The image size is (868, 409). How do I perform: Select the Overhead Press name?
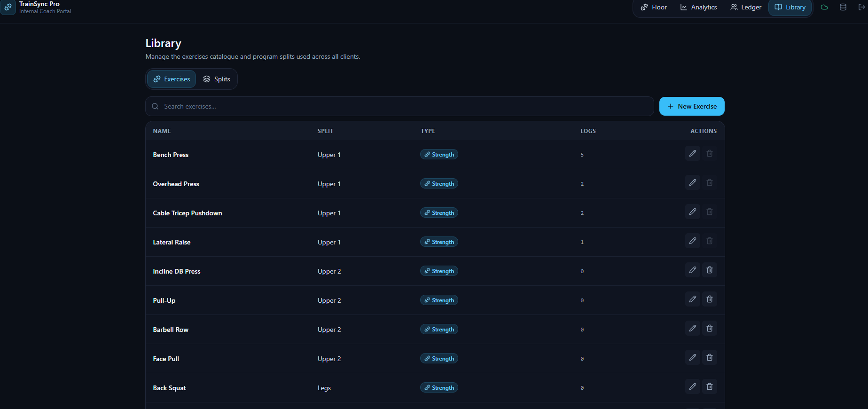(176, 184)
